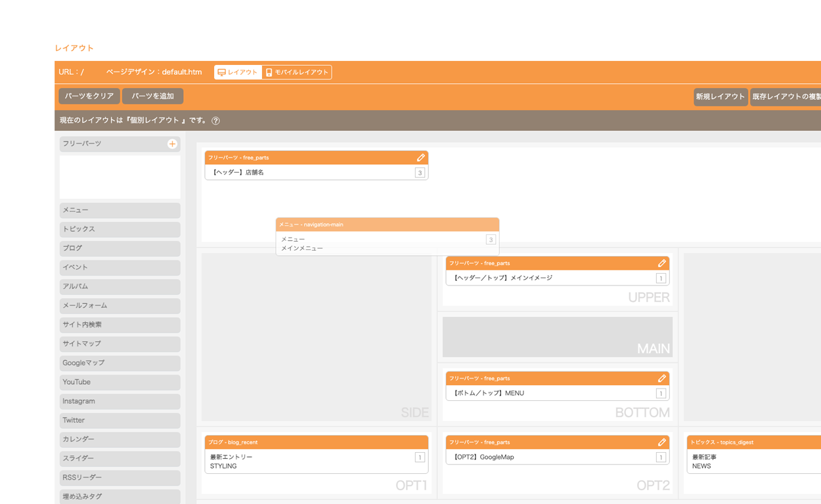Open the YouTube parts category
This screenshot has width=821, height=504.
120,382
